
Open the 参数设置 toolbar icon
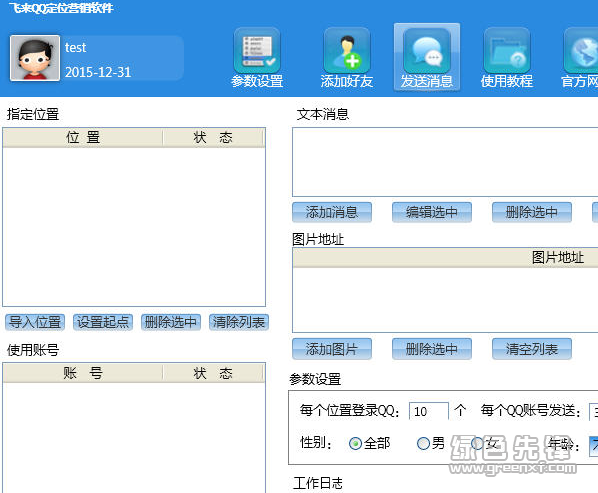click(257, 57)
